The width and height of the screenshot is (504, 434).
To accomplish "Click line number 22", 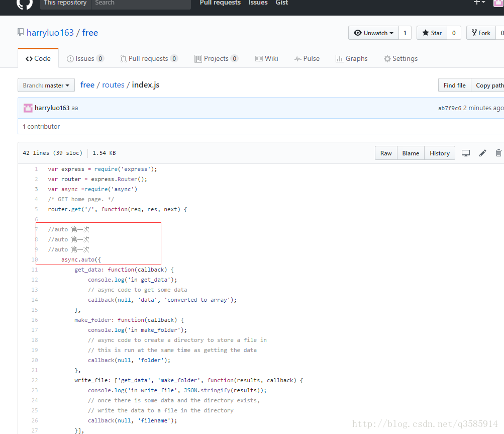I will (35, 380).
